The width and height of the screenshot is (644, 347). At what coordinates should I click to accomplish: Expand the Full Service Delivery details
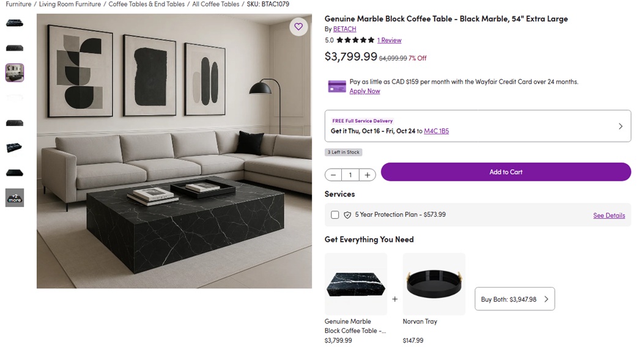(x=620, y=126)
